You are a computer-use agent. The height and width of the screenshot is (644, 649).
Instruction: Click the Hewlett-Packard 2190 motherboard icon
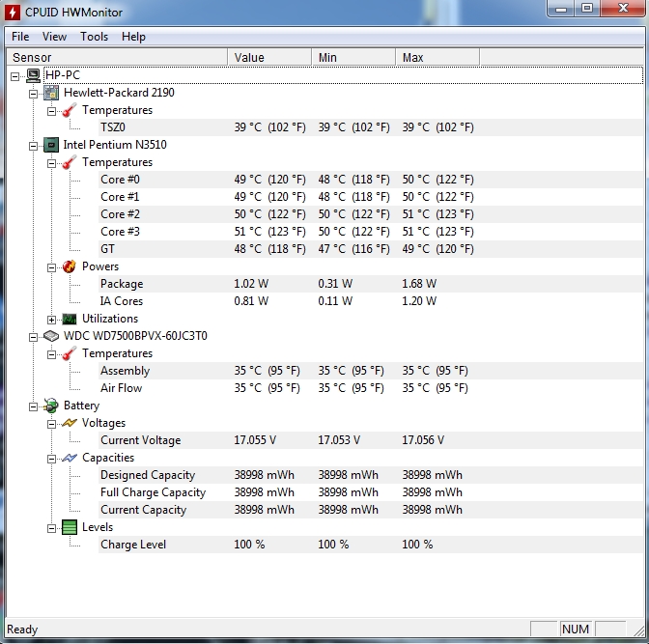[51, 93]
